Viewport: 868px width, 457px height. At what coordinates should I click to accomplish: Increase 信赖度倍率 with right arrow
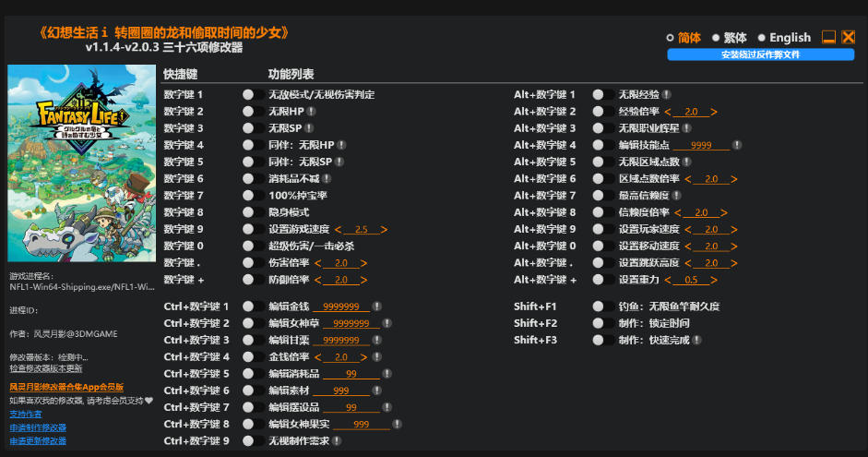pos(723,212)
